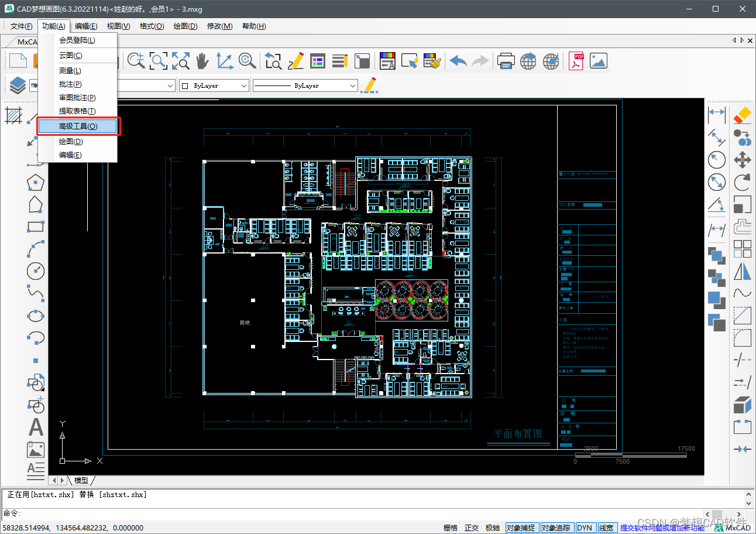756x534 pixels.
Task: Switch to the 模型 layout tab
Action: pos(81,480)
